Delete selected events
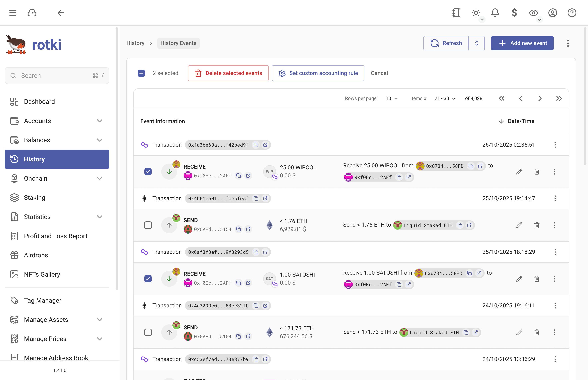588x380 pixels. (228, 73)
